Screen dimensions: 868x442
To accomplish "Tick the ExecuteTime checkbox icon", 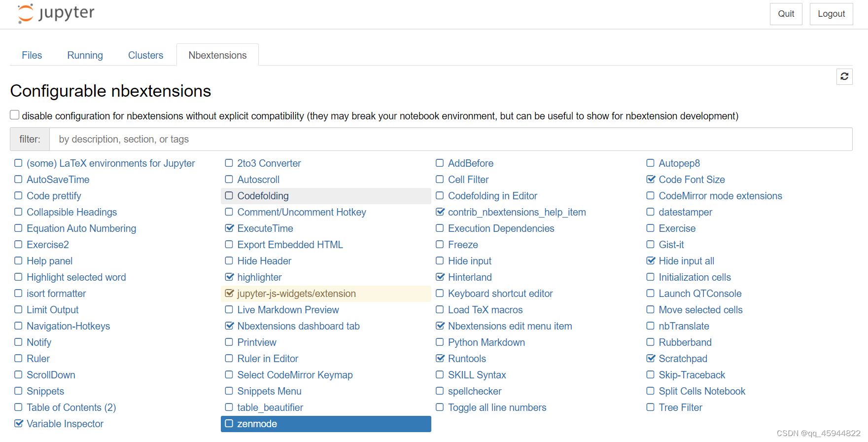I will point(229,228).
